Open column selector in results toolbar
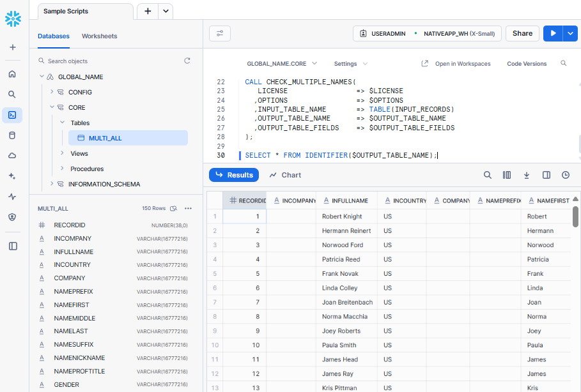Viewport: 581px width, 392px height. 507,175
